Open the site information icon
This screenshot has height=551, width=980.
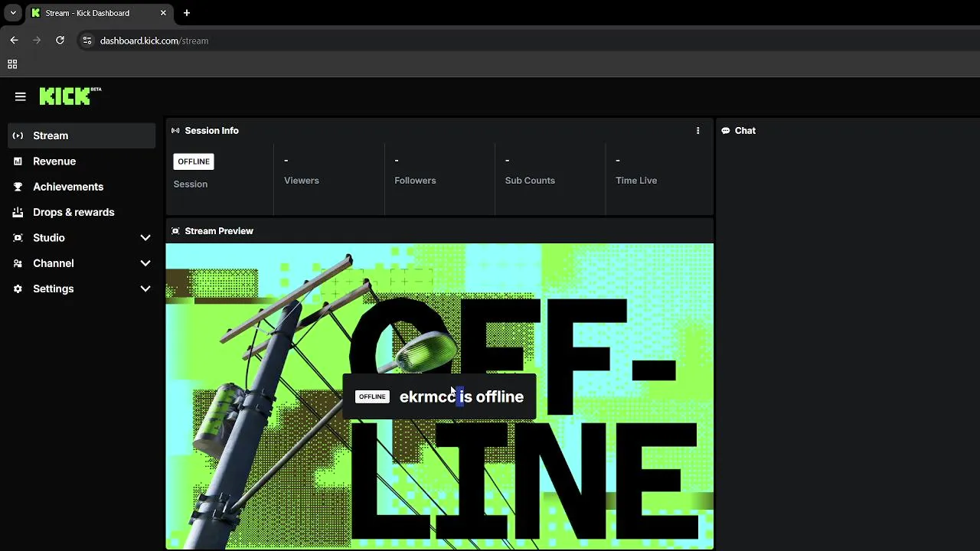(x=87, y=41)
